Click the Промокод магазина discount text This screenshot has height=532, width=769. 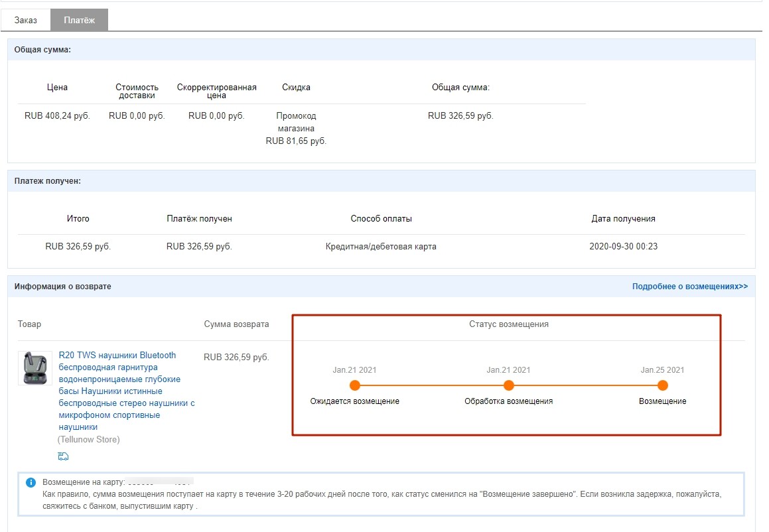(296, 122)
